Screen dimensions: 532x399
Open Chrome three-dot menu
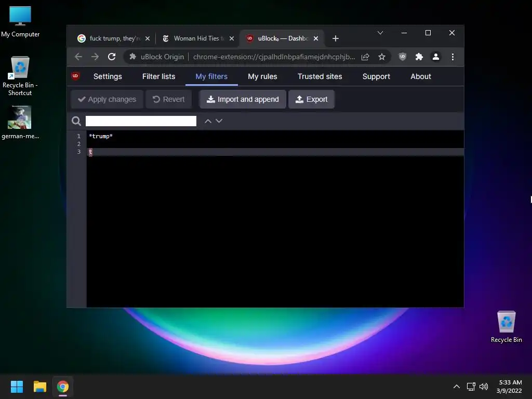point(453,57)
